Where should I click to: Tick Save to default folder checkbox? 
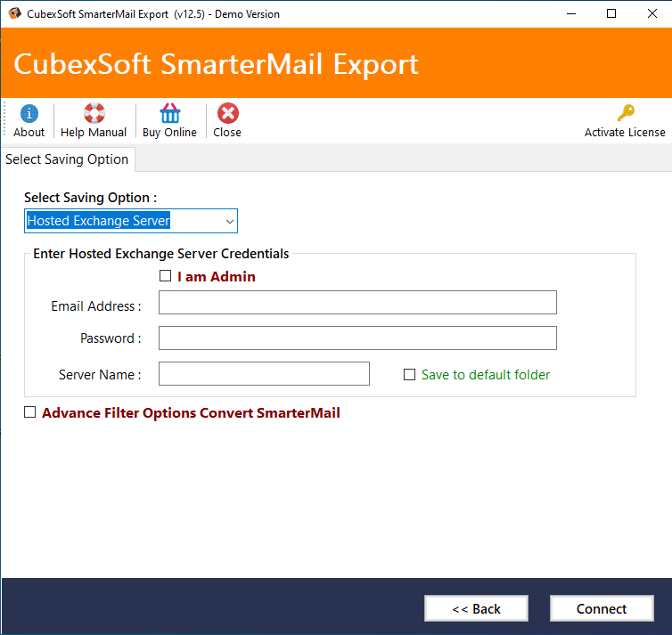pyautogui.click(x=409, y=375)
